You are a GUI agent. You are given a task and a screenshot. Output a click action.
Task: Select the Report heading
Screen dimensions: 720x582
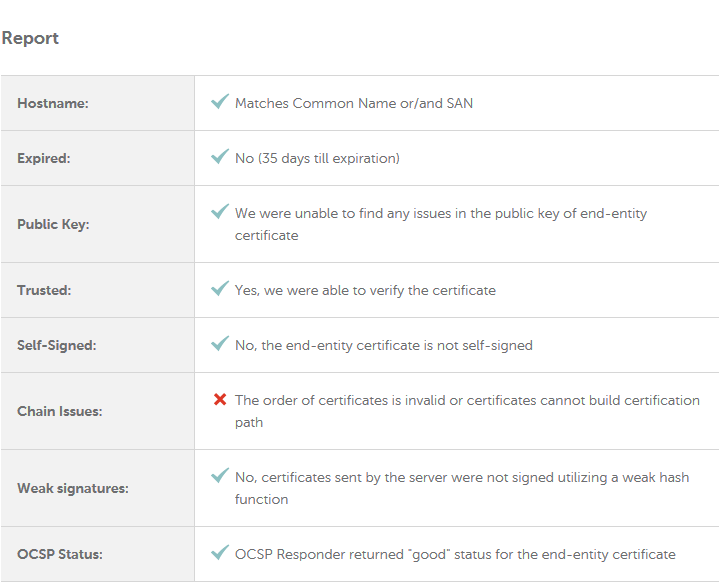click(x=30, y=38)
